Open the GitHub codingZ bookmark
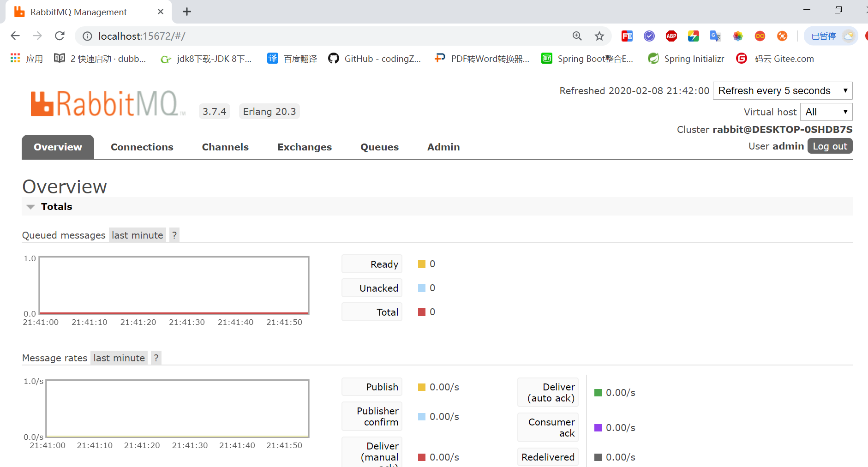 pyautogui.click(x=374, y=59)
